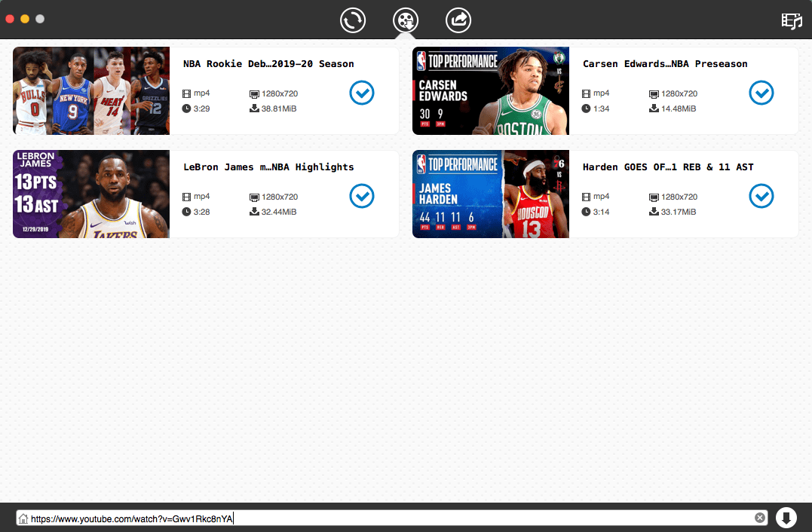Viewport: 812px width, 532px height.
Task: Open the James Harden Top Performance thumbnail
Action: 491,194
